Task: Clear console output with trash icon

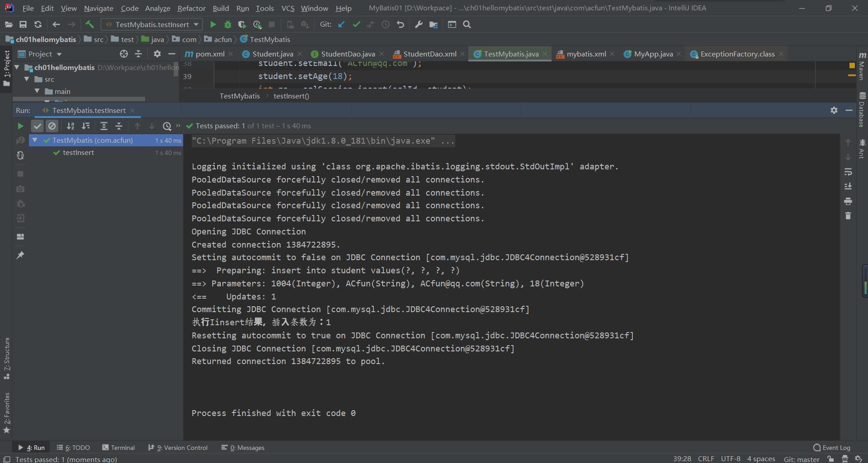Action: tap(848, 215)
